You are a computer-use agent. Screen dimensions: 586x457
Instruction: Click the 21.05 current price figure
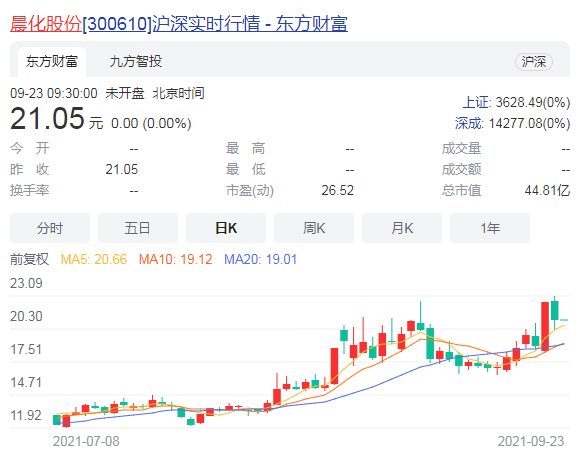coord(47,119)
